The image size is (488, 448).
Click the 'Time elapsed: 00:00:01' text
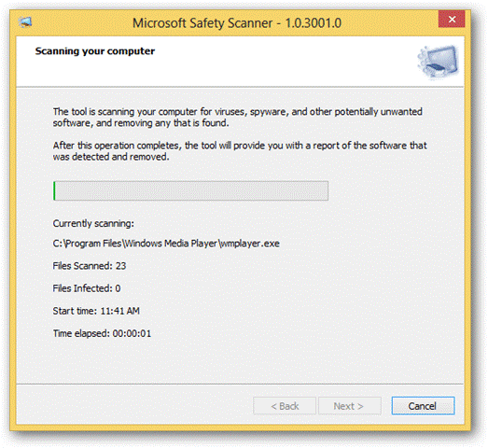tap(102, 333)
